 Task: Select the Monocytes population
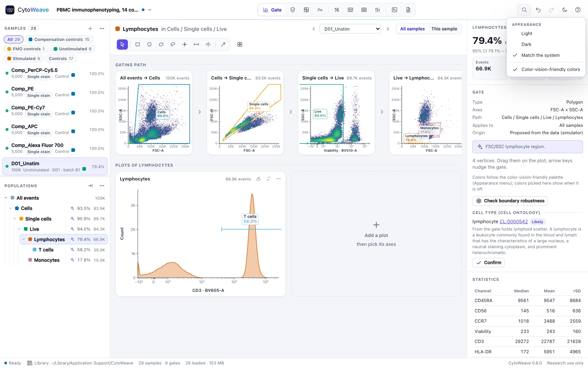coord(64,260)
